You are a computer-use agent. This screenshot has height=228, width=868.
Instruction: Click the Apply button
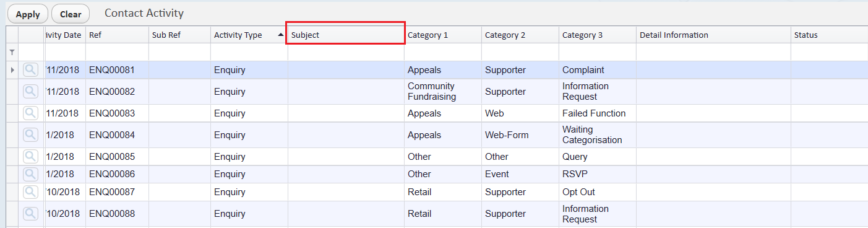point(28,14)
